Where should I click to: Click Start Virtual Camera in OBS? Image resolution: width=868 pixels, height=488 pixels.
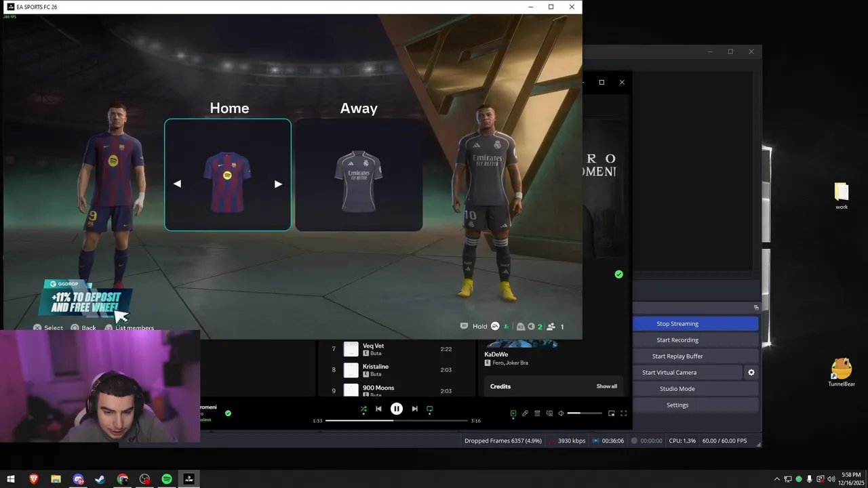[x=688, y=373]
